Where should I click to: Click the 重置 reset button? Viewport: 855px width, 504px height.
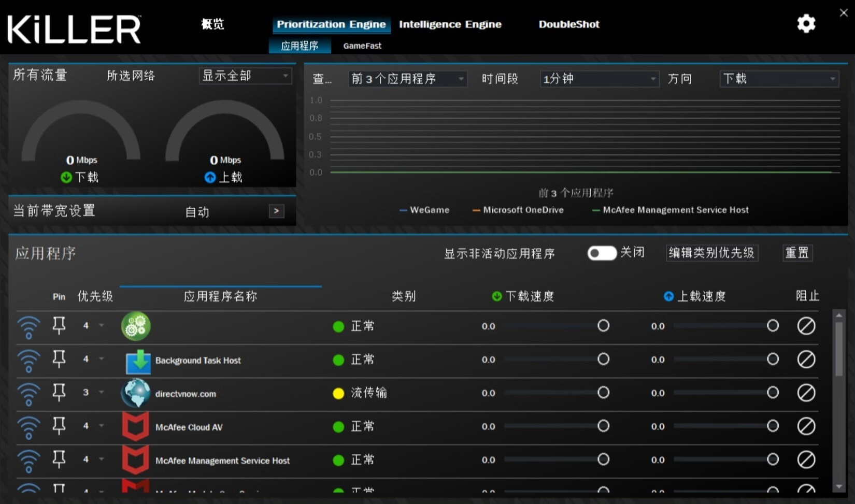point(797,253)
